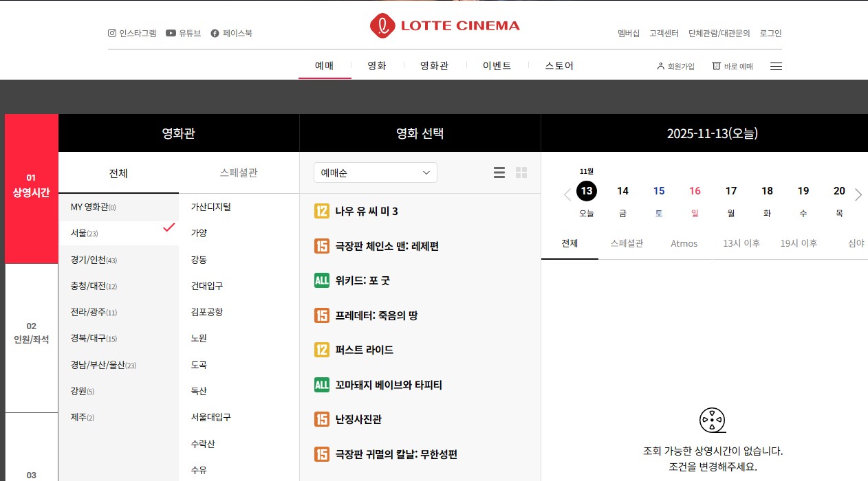
Task: Open the 영화 menu in the navigation
Action: (376, 65)
